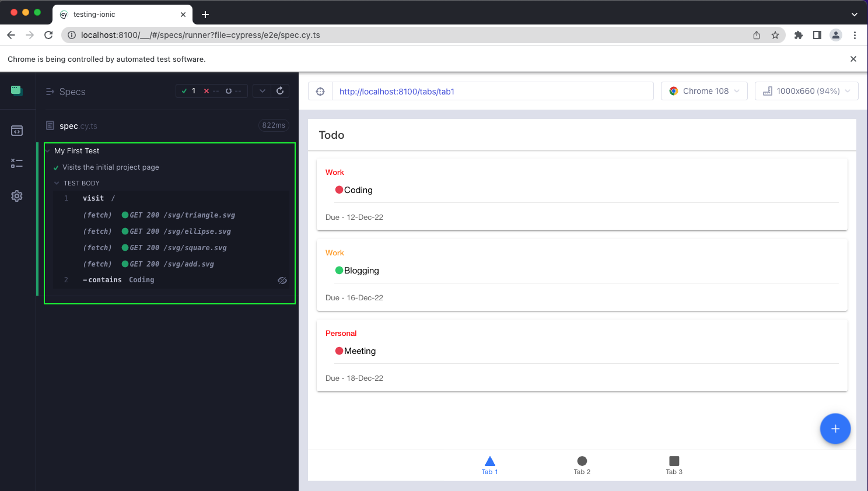The image size is (868, 491).
Task: Click the red status dot beside Meeting
Action: point(339,350)
